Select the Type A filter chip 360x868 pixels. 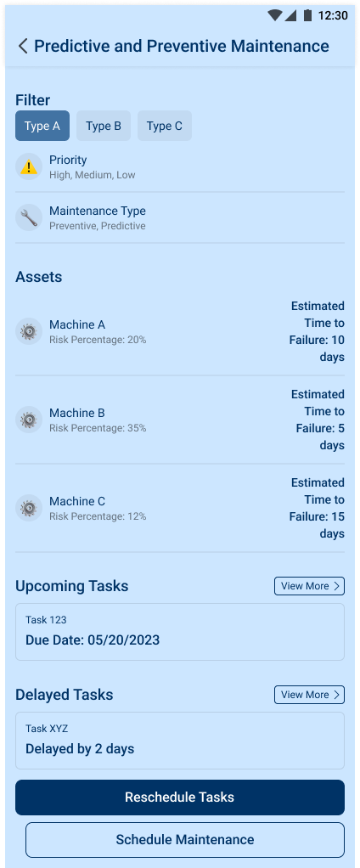42,126
